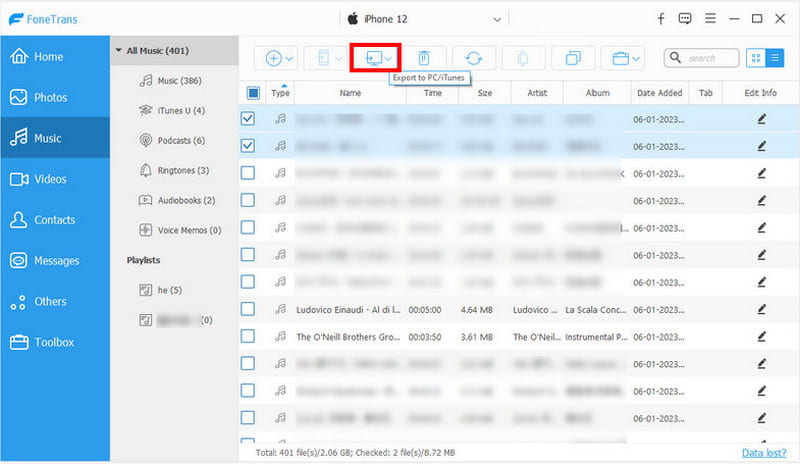Focus the search field
Screen dimensions: 800x464
[702, 58]
